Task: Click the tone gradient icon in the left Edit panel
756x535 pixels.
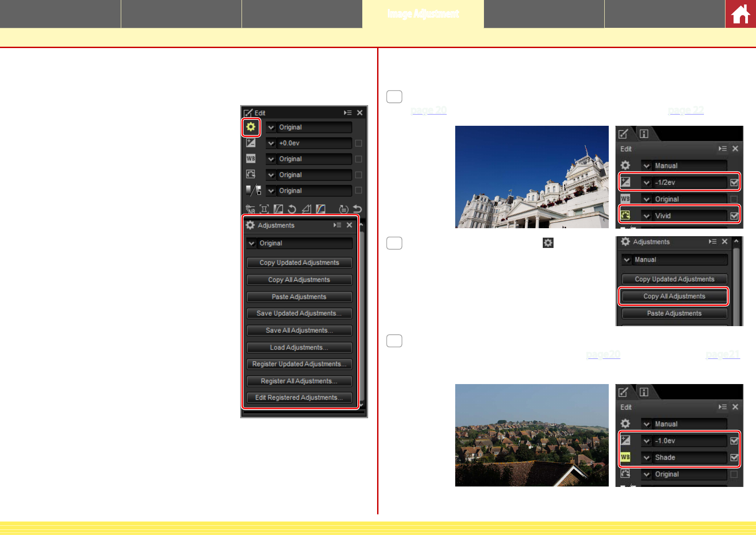Action: point(253,190)
